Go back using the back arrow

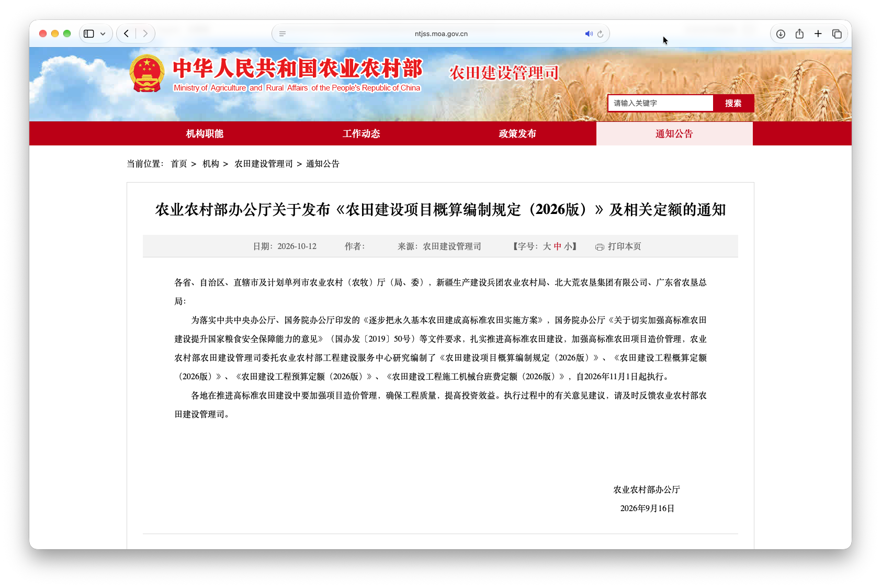(126, 33)
